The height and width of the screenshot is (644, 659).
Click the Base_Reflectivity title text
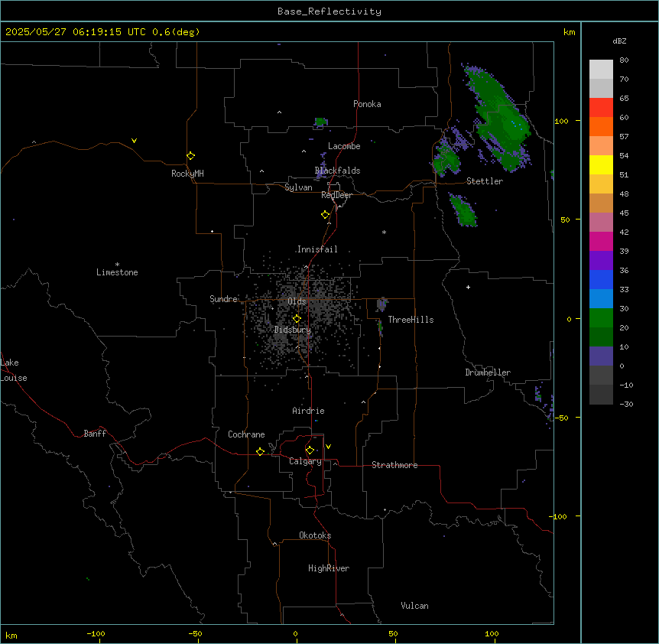pos(329,11)
